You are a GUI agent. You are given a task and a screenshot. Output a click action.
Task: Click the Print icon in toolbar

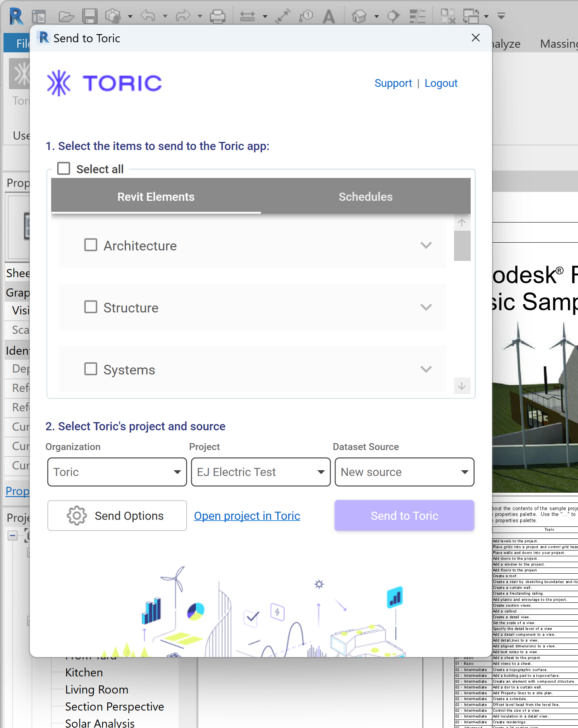(x=217, y=16)
